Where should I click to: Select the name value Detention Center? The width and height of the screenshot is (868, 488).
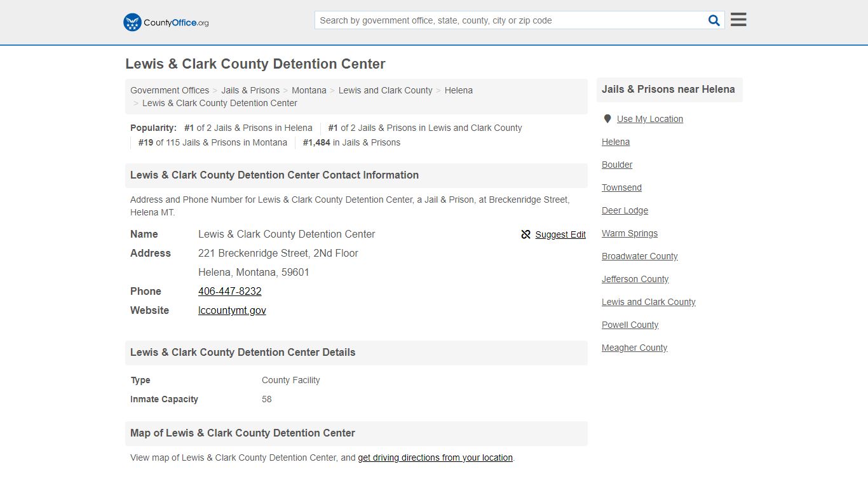pos(287,234)
